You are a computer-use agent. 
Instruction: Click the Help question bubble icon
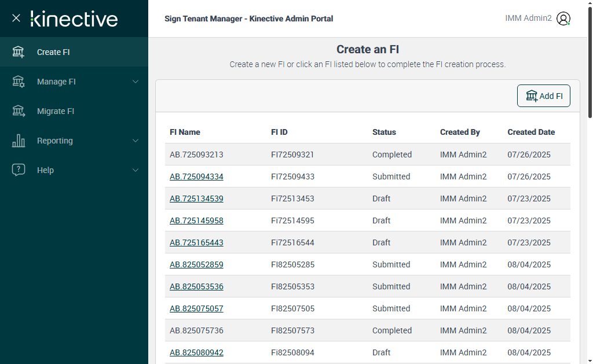point(19,170)
